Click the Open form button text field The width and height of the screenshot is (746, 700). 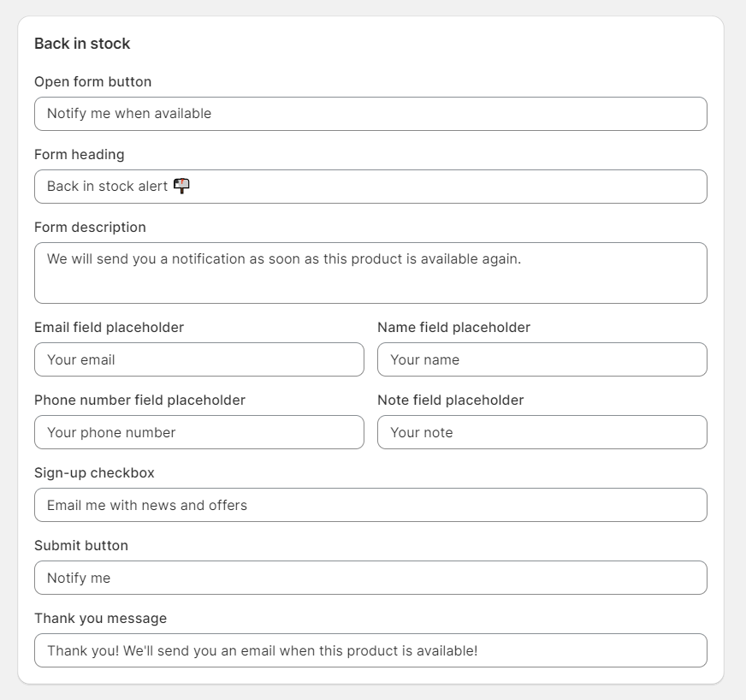(370, 114)
